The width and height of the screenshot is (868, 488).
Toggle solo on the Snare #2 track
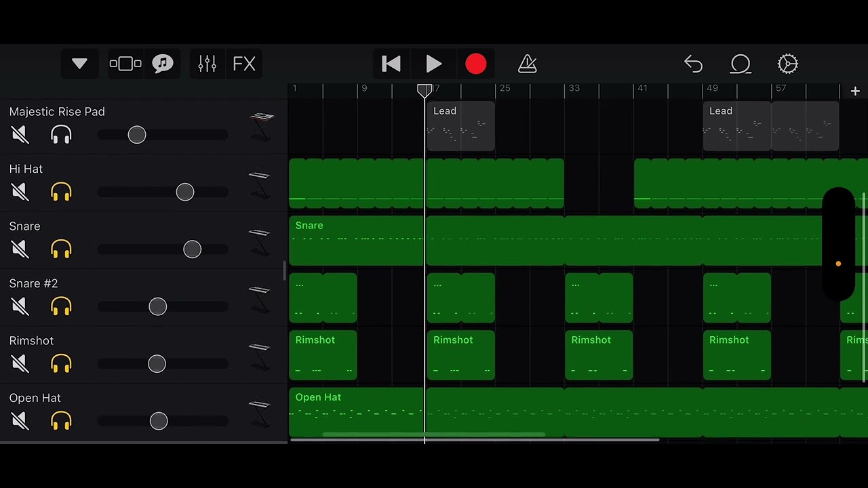coord(61,307)
